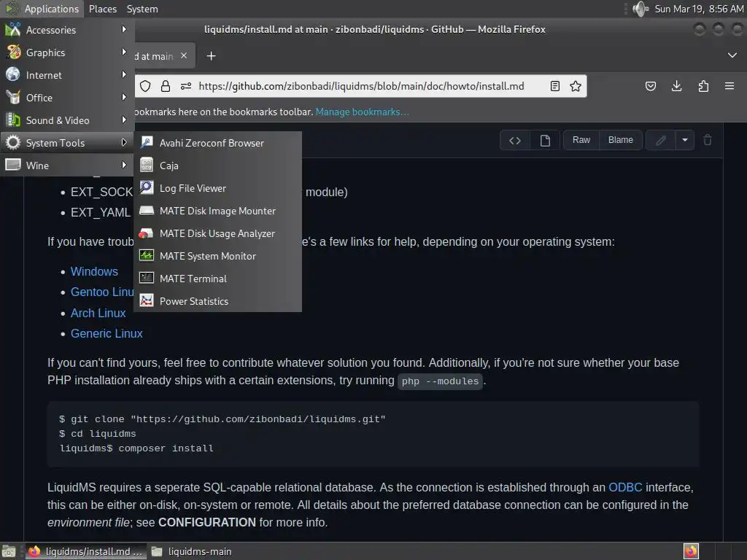Click the MATE Terminal screen icon
Screen dimensions: 747x560
(147, 278)
